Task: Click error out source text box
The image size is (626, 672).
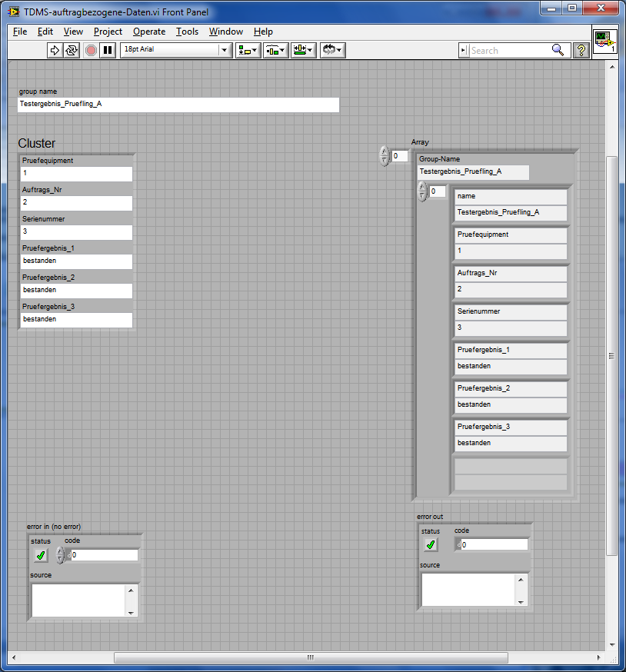Action: (x=468, y=590)
